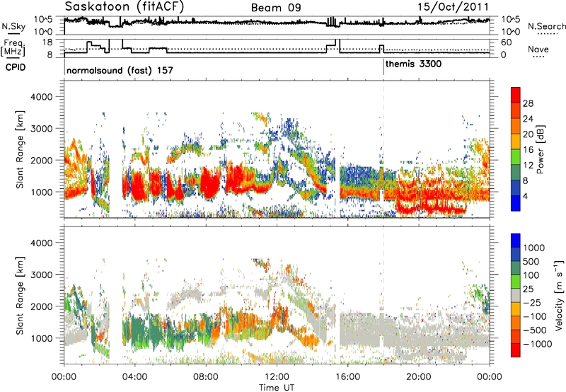Click the '20:00' time tick label
This screenshot has width=566, height=392.
419,376
